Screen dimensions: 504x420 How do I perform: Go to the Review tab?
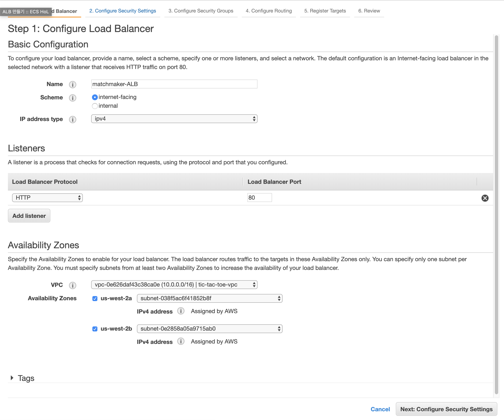pyautogui.click(x=369, y=11)
